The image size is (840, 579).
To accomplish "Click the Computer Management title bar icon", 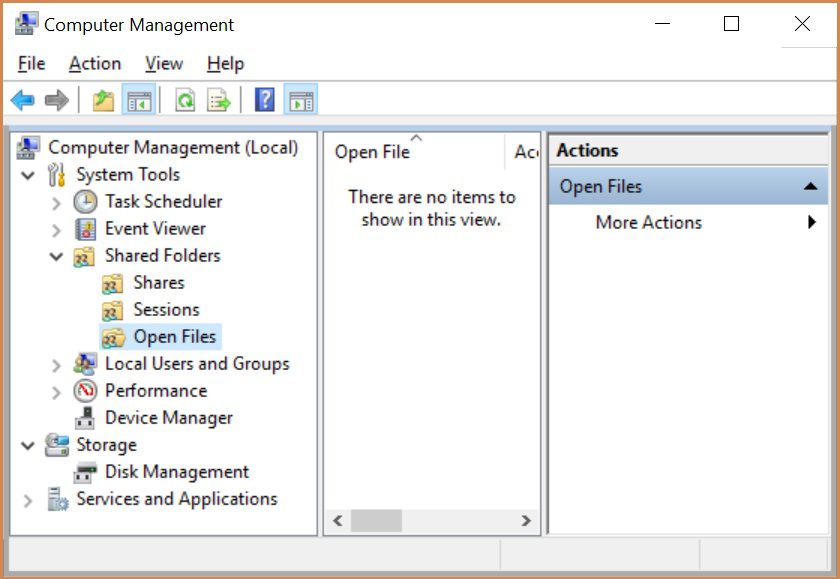I will [x=26, y=24].
